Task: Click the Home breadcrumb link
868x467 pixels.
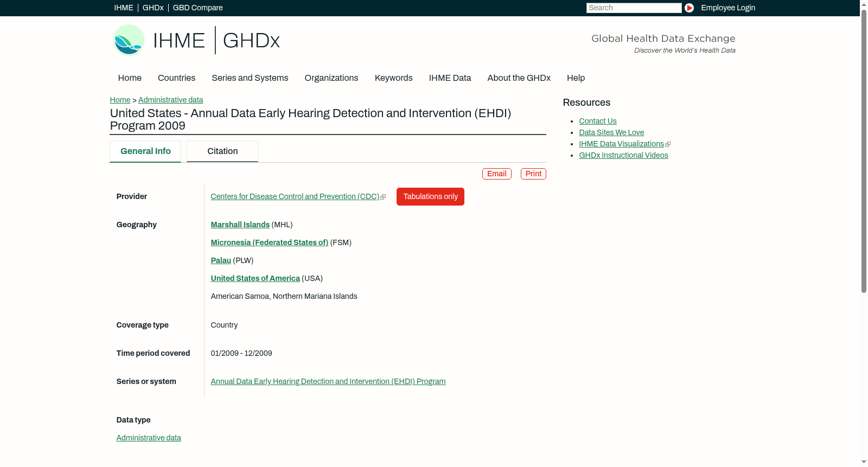Action: coord(120,100)
